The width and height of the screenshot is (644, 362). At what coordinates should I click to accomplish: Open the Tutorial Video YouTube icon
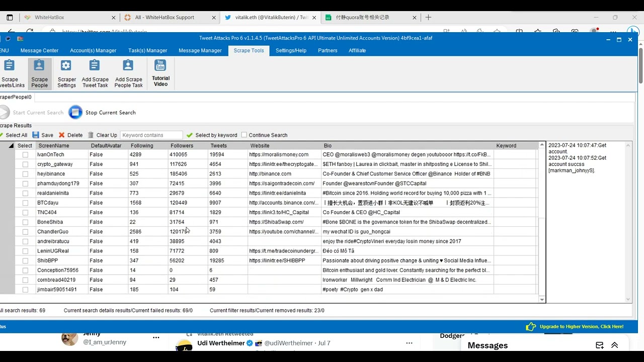160,65
